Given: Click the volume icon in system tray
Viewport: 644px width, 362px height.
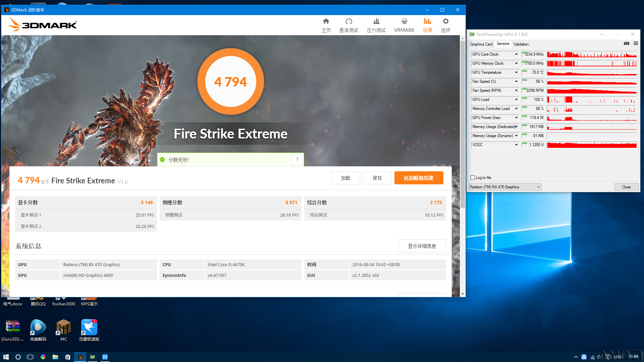Looking at the screenshot, I should [600, 357].
